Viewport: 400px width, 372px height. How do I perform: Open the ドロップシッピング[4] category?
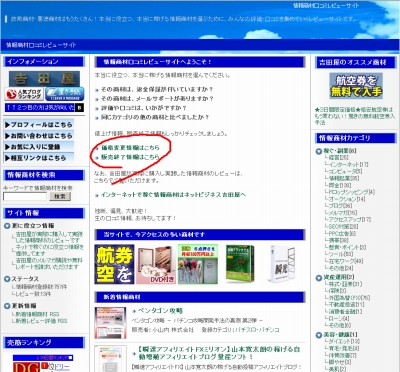[x=352, y=192]
